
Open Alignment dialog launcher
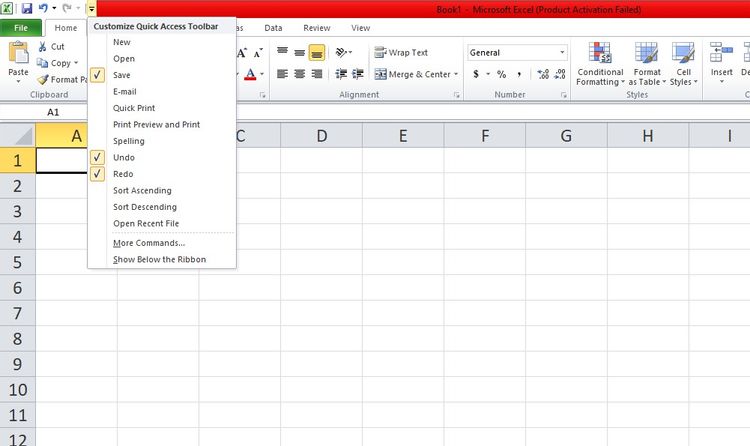click(x=457, y=95)
